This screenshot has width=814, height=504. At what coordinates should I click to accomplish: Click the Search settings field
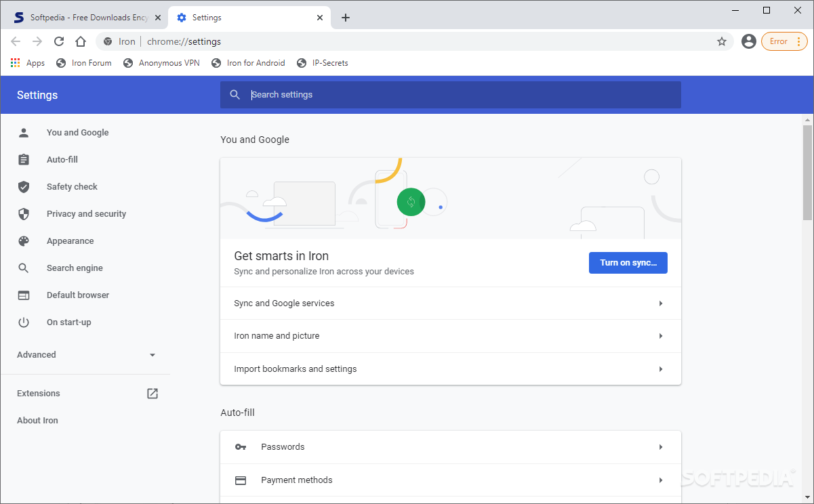click(x=451, y=95)
